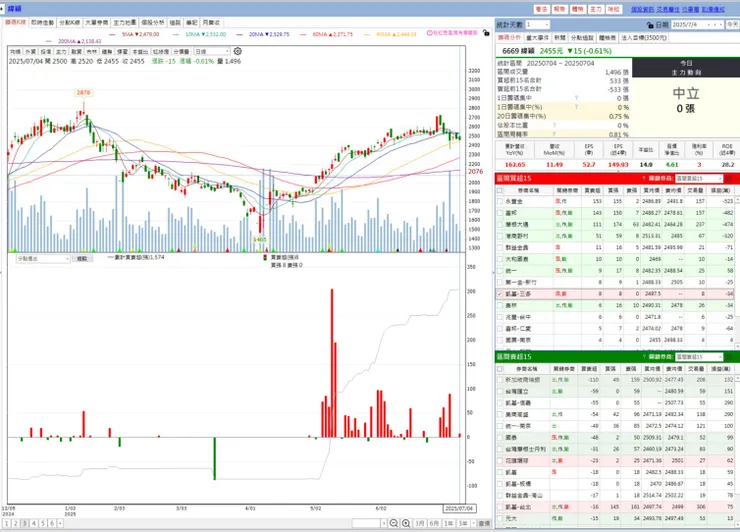The width and height of the screenshot is (740, 532).
Task: Open the 個股資訊 link
Action: click(643, 9)
